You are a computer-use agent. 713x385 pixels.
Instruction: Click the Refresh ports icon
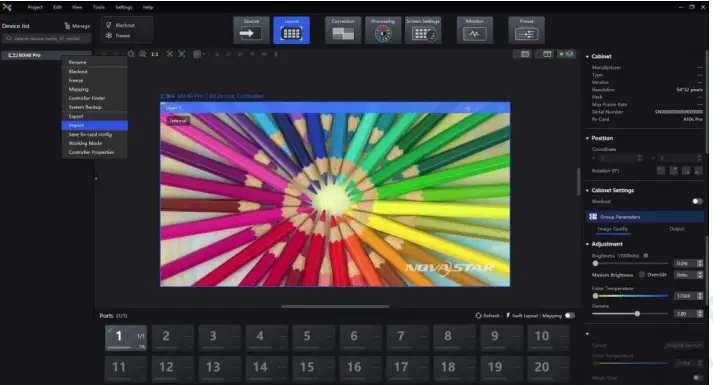coord(478,315)
